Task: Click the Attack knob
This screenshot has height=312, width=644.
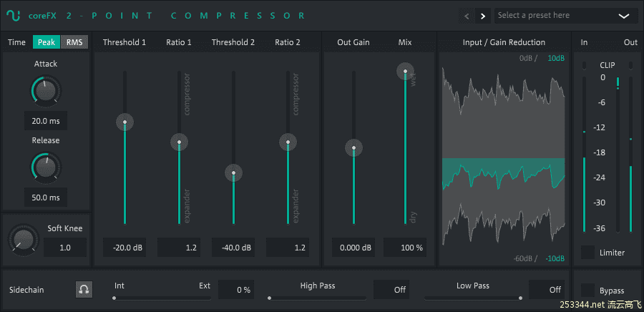Action: 46,91
